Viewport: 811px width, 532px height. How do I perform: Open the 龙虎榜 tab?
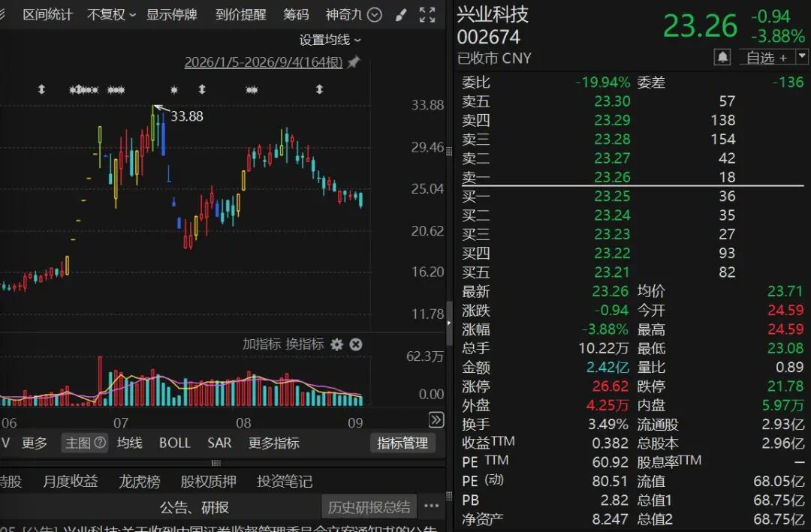(140, 481)
